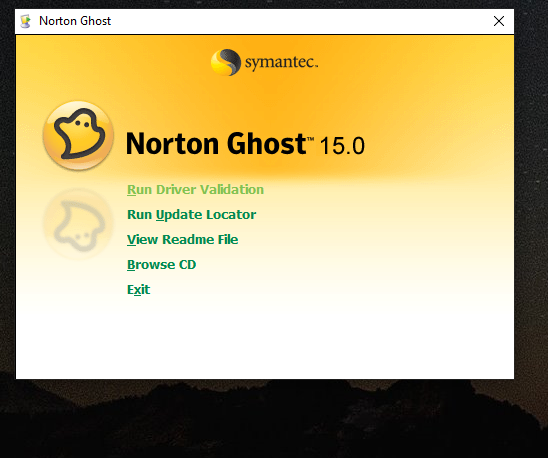Click the trademark symbol after Ghost
This screenshot has width=548, height=458.
tap(310, 139)
